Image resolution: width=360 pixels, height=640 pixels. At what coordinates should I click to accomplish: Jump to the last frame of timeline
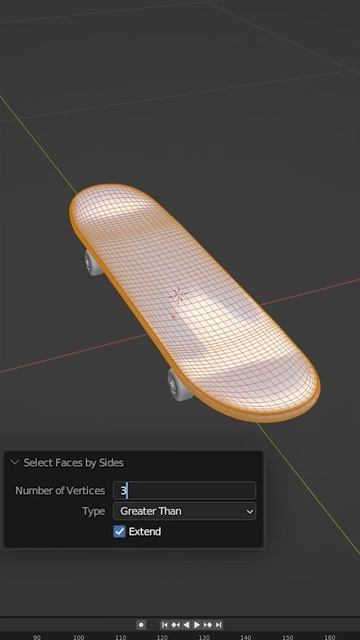click(x=218, y=624)
